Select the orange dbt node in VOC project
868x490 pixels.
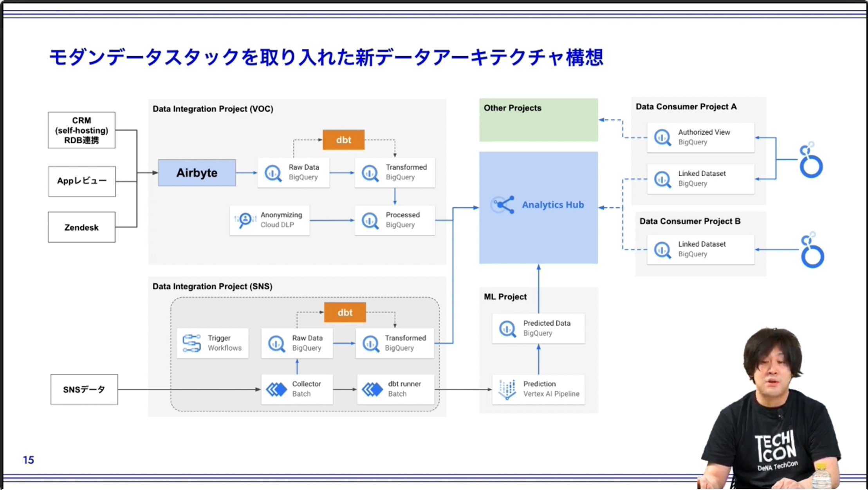click(343, 140)
